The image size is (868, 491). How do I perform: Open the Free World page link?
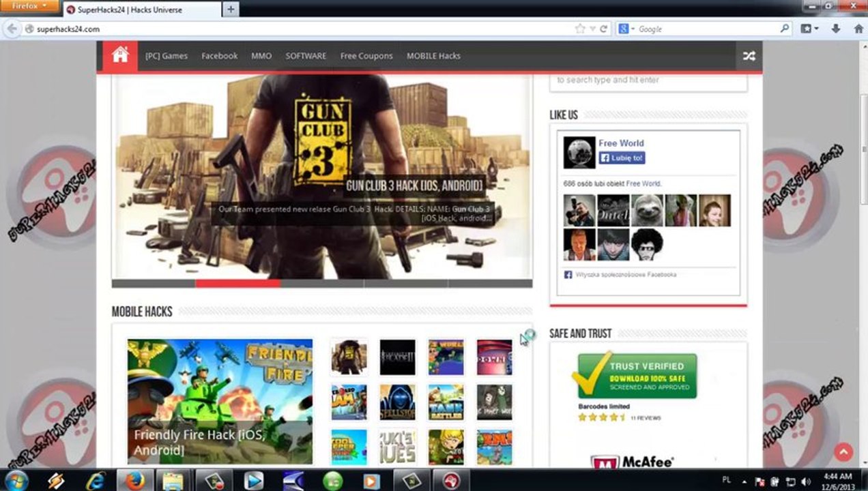click(621, 143)
